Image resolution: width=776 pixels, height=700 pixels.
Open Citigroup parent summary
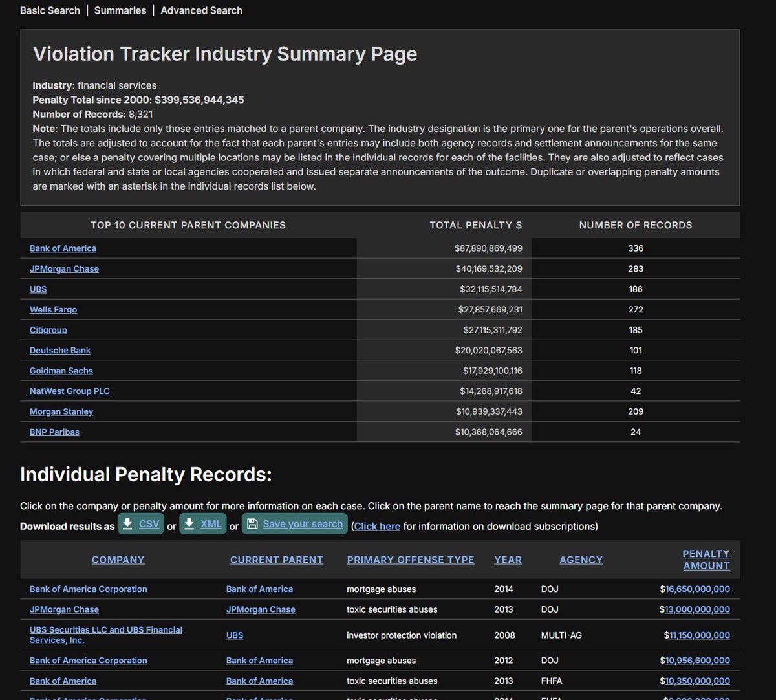click(x=48, y=330)
